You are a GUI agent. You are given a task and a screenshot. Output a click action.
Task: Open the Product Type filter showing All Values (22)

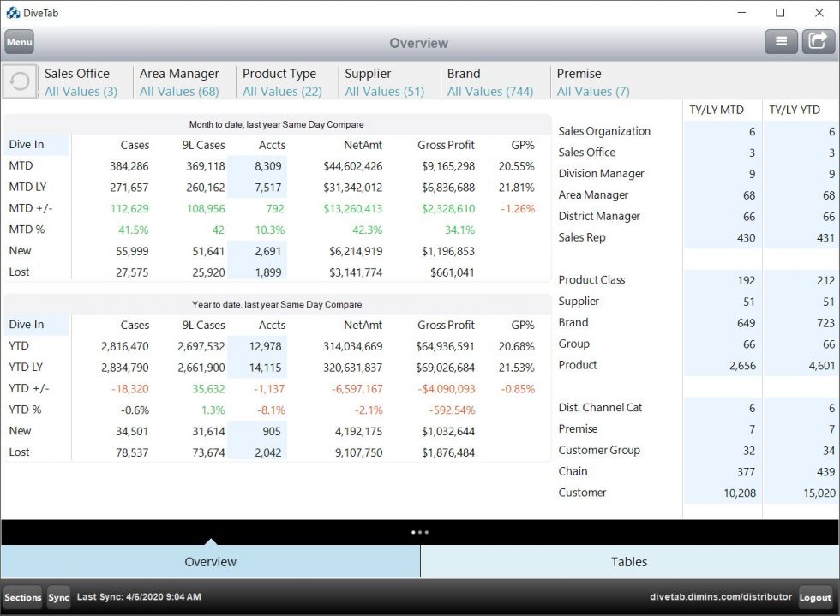point(283,82)
